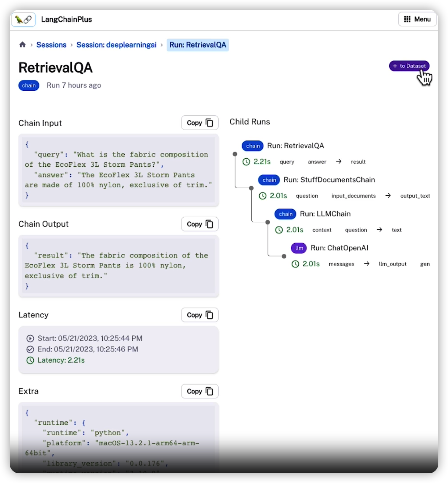Open Session: deeplearningai breadcrumb link

(x=116, y=45)
